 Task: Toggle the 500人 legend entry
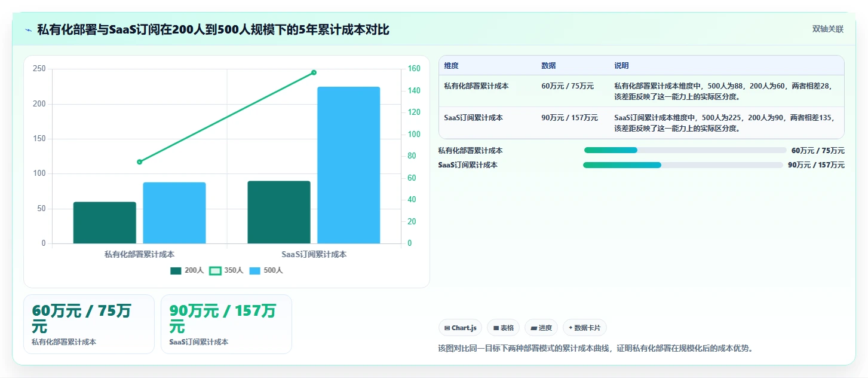266,270
